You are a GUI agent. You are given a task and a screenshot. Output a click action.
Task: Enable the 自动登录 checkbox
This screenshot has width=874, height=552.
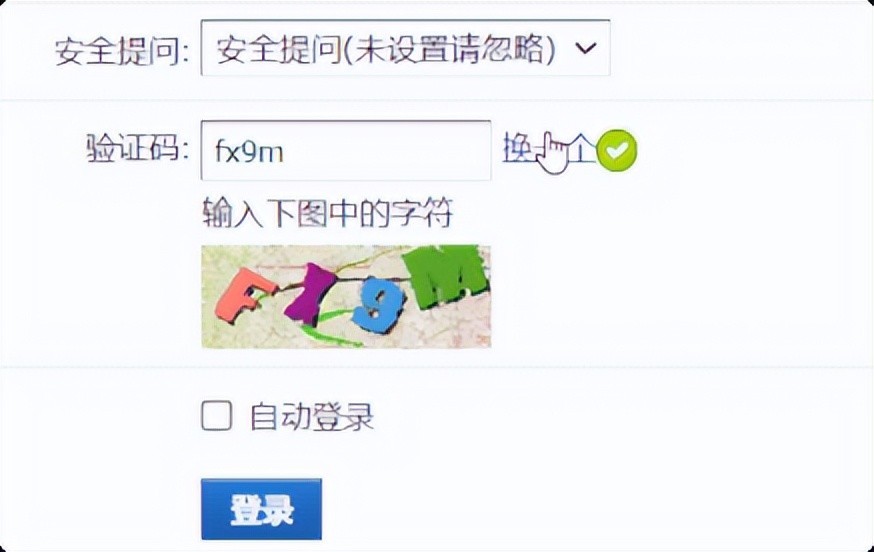pos(216,415)
